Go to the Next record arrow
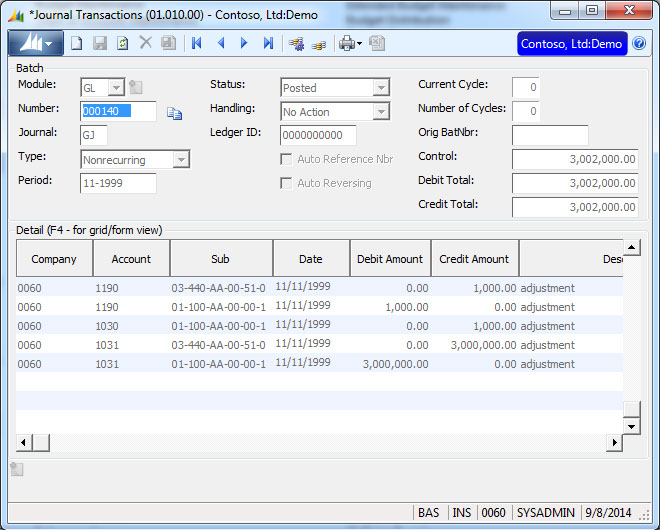The image size is (660, 530). pos(244,43)
